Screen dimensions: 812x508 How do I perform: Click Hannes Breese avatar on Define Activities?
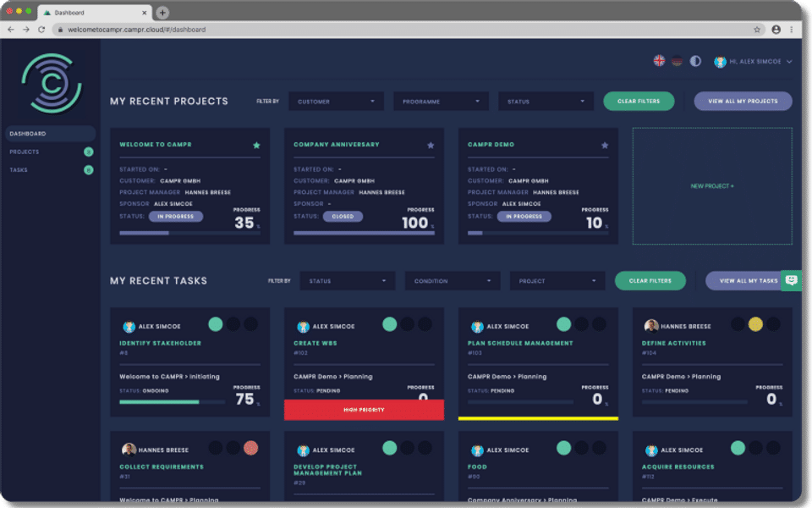click(651, 326)
